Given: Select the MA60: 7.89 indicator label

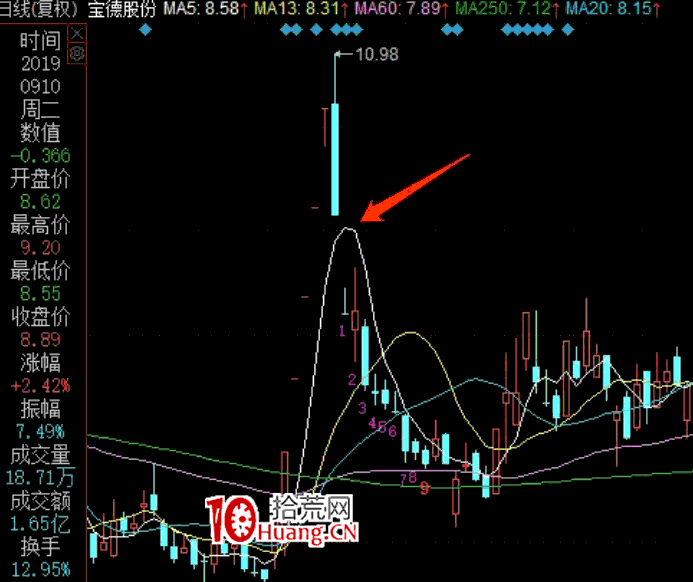Looking at the screenshot, I should pos(401,9).
